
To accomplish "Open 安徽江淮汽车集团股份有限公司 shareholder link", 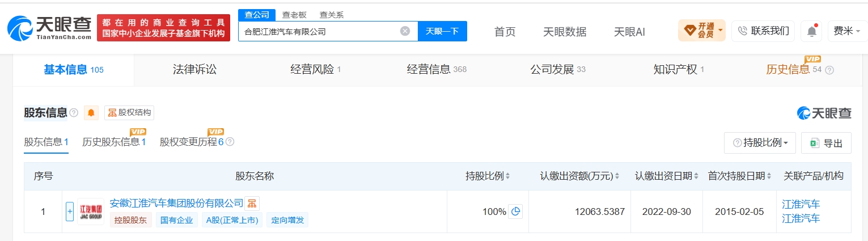I will [x=176, y=203].
